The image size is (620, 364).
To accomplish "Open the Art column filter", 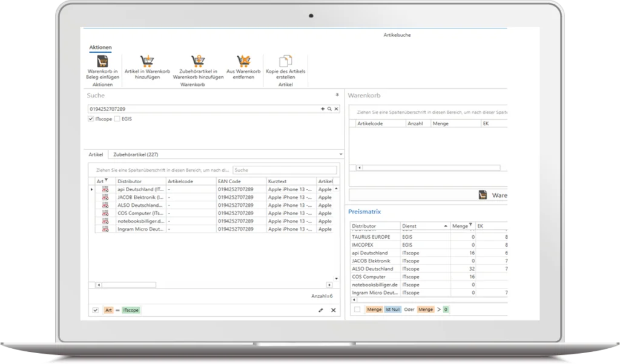I will pyautogui.click(x=106, y=180).
